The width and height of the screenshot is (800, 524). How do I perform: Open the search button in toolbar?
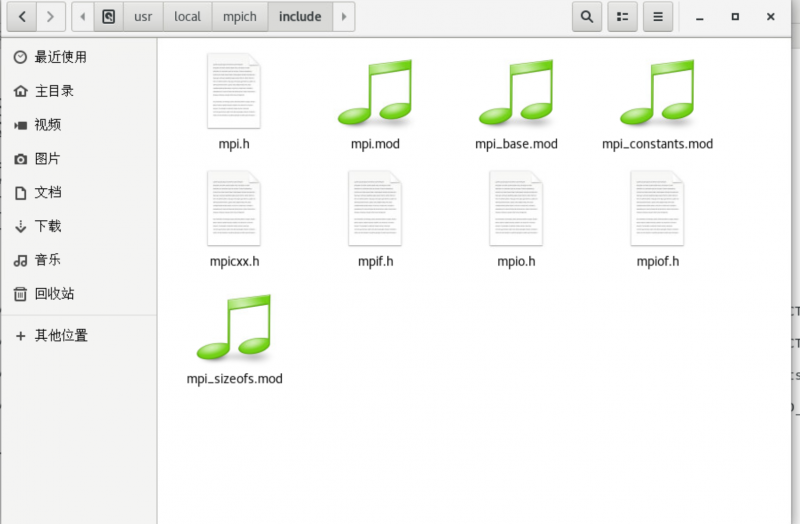[586, 17]
